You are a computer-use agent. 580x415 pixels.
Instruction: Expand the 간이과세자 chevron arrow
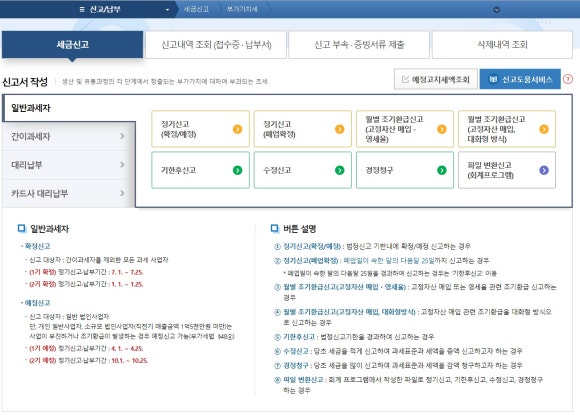(122, 136)
